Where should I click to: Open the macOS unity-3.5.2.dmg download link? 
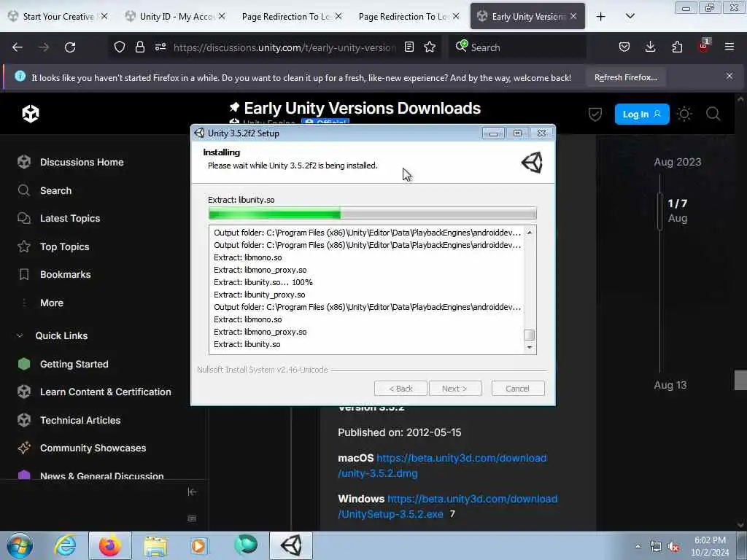[442, 466]
